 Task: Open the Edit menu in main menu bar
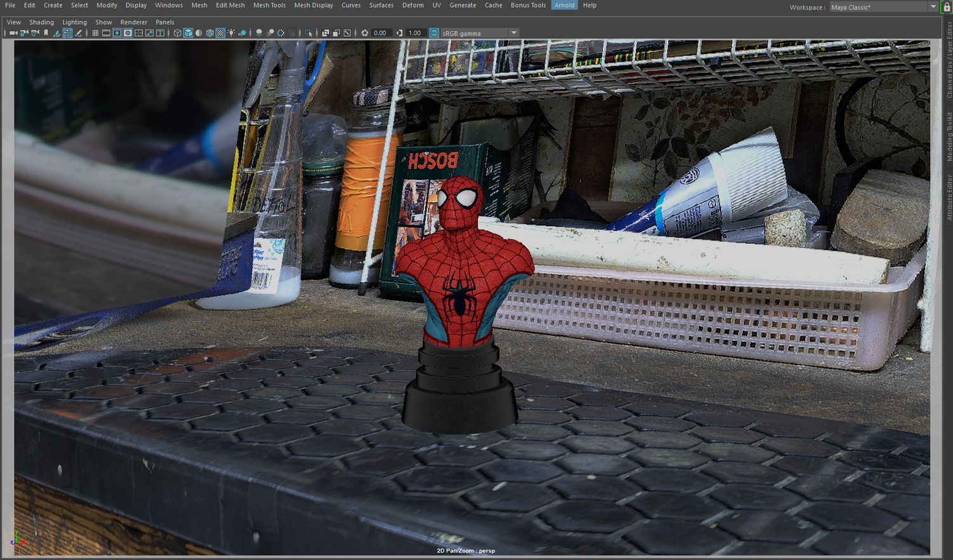(30, 5)
